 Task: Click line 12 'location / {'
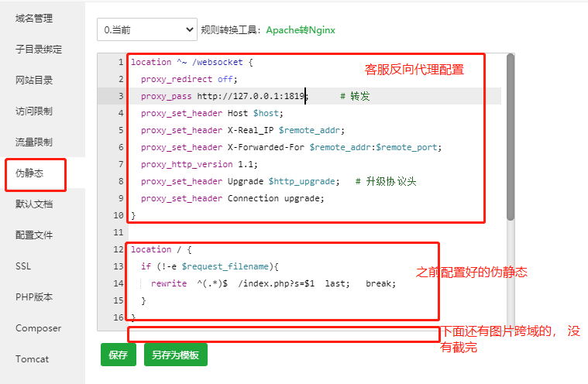(161, 249)
